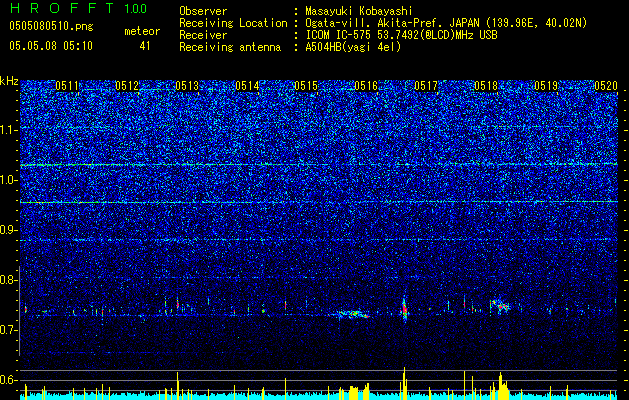Click the 0516 time marker
The width and height of the screenshot is (629, 400).
coord(366,86)
